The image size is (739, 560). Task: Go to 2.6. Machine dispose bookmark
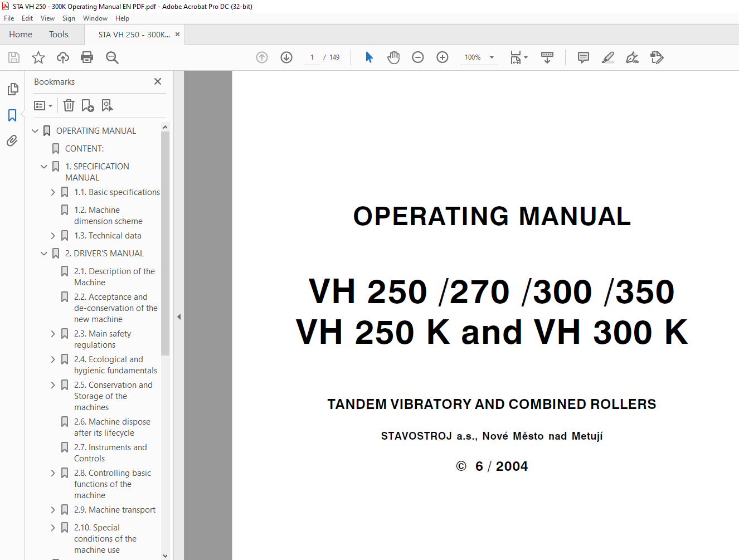tap(112, 427)
